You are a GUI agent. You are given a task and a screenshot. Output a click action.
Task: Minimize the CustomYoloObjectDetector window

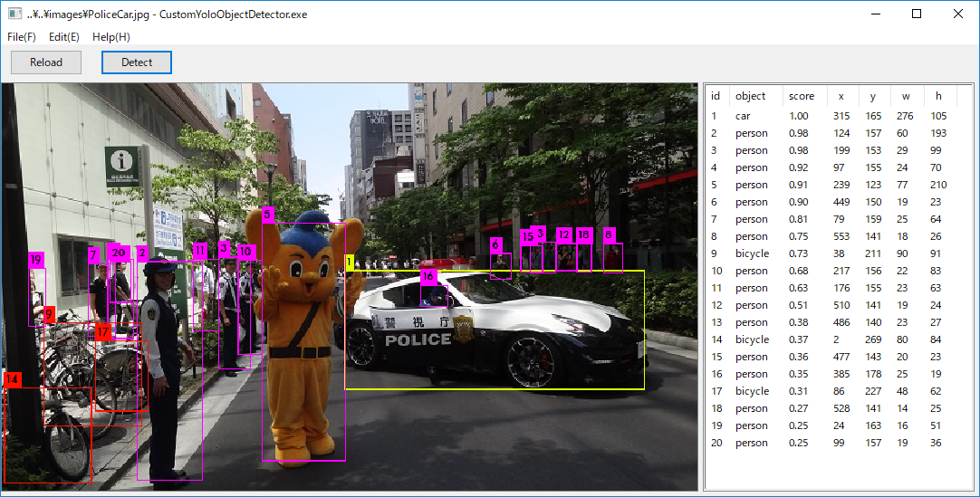[x=876, y=14]
